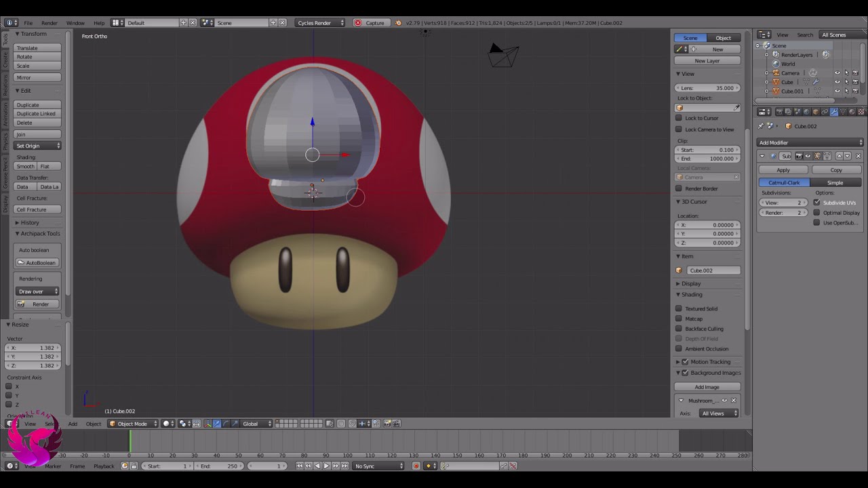Click the timeline record button
The height and width of the screenshot is (488, 868).
click(x=416, y=466)
